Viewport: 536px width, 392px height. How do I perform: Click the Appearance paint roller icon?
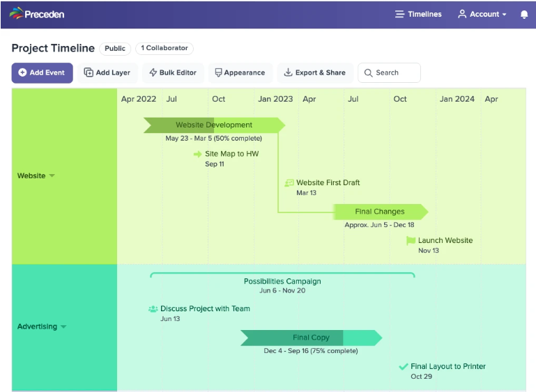(218, 72)
